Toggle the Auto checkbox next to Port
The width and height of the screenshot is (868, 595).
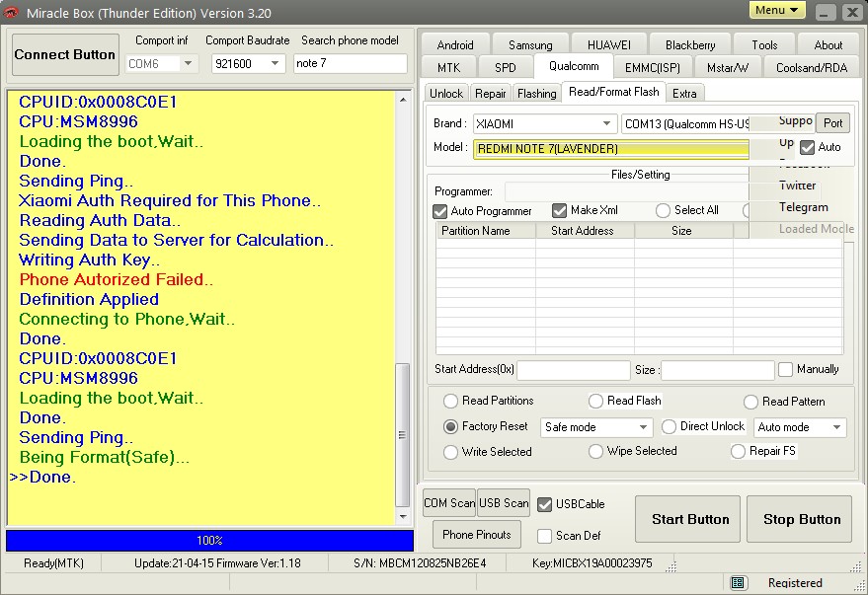pos(807,148)
